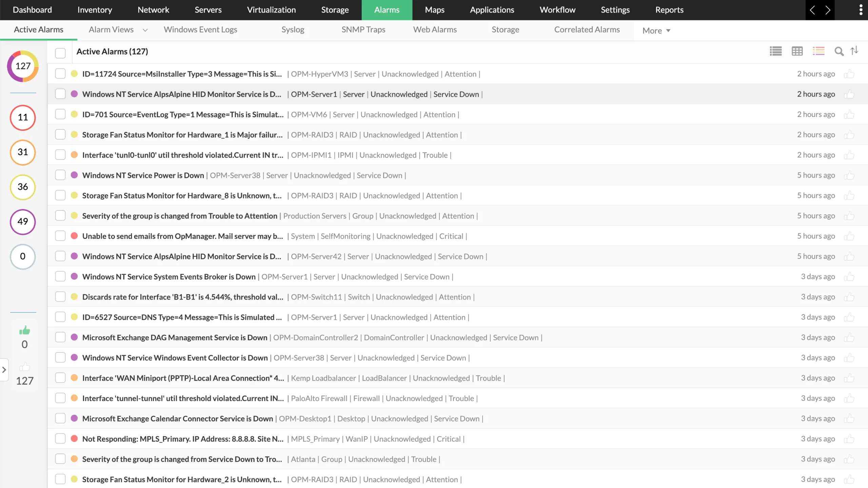The height and width of the screenshot is (488, 868).
Task: Acknowledge the OPM-Server1 Service Down alarm via thumbs up
Action: 850,94
